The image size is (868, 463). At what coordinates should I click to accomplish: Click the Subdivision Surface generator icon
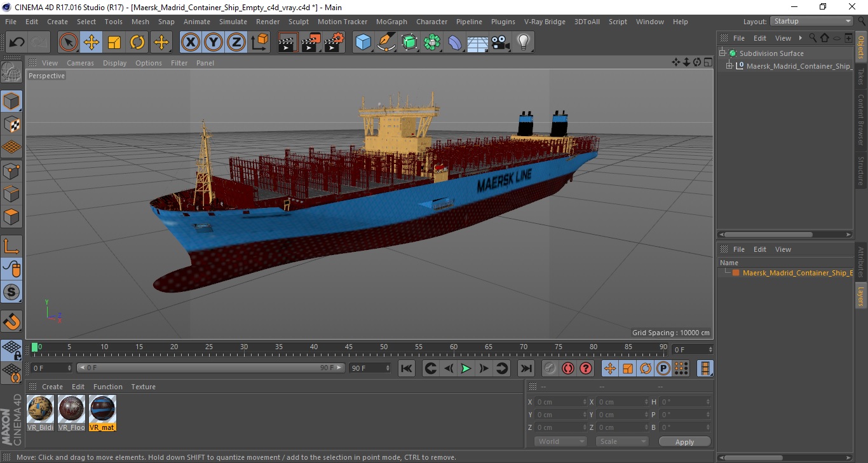tap(409, 43)
